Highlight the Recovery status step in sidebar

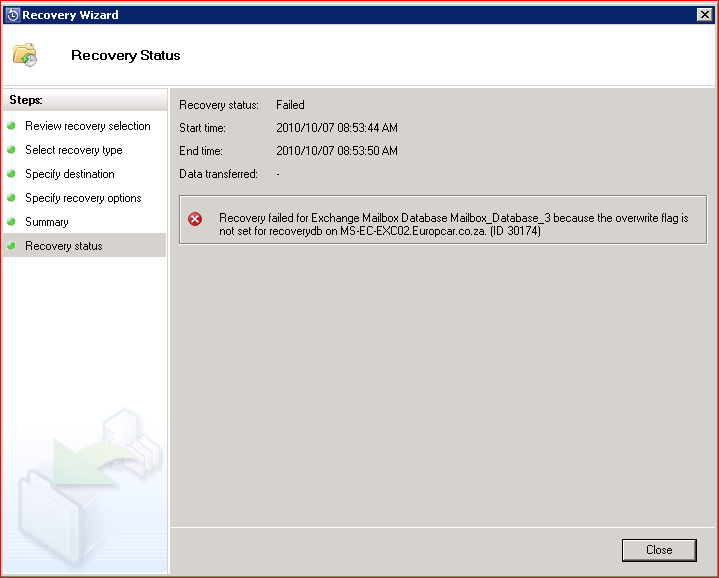pyautogui.click(x=64, y=246)
